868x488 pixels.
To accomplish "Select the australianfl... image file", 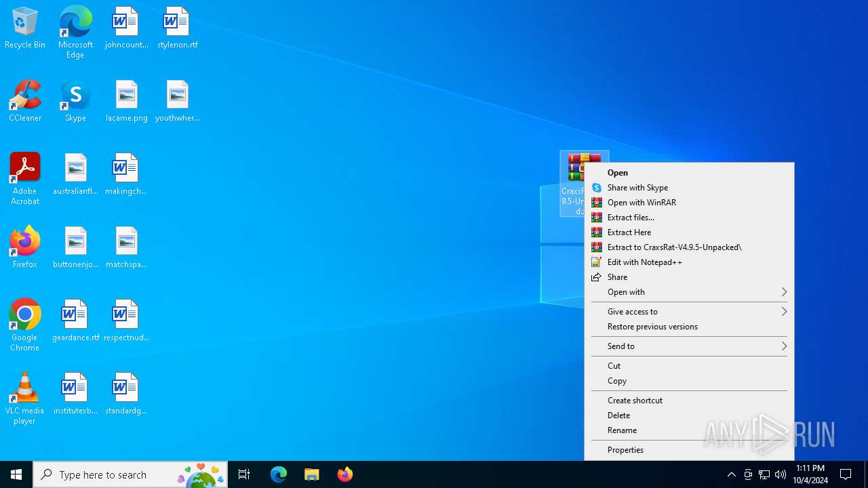I will pos(75,174).
